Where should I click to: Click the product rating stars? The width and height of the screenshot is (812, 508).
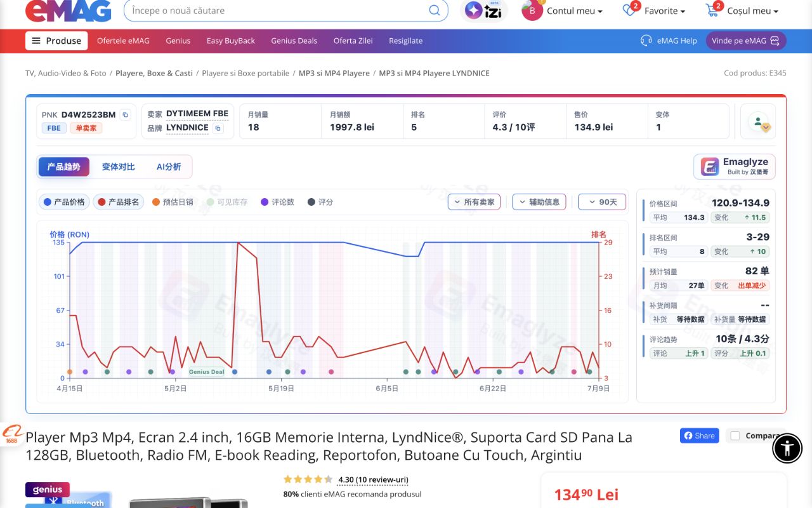point(308,479)
